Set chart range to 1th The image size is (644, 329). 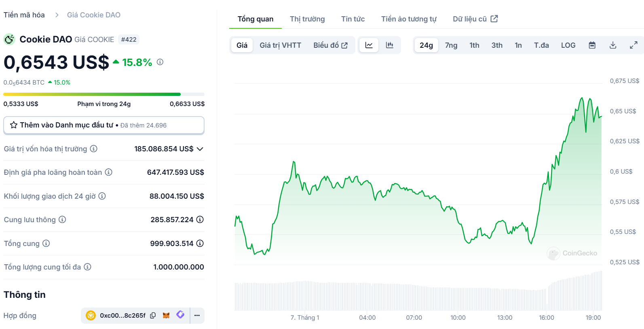pos(474,45)
